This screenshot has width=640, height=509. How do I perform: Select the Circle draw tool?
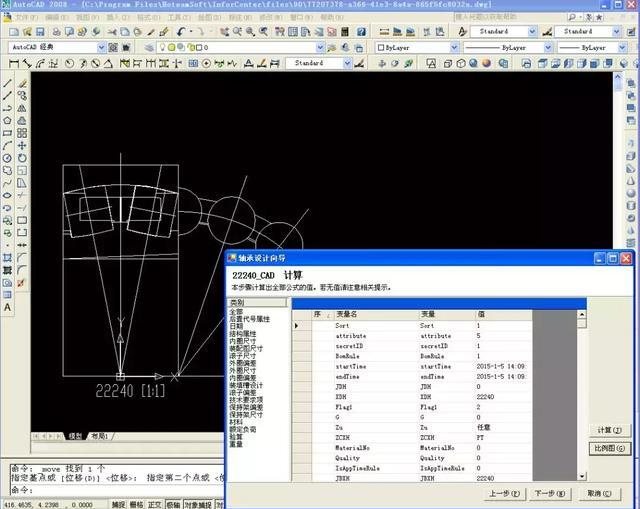7,158
